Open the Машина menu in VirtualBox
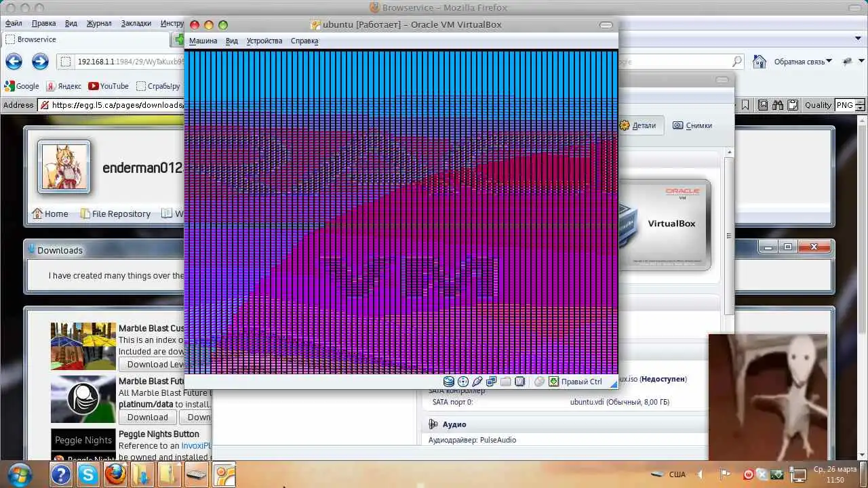868x488 pixels. click(203, 41)
